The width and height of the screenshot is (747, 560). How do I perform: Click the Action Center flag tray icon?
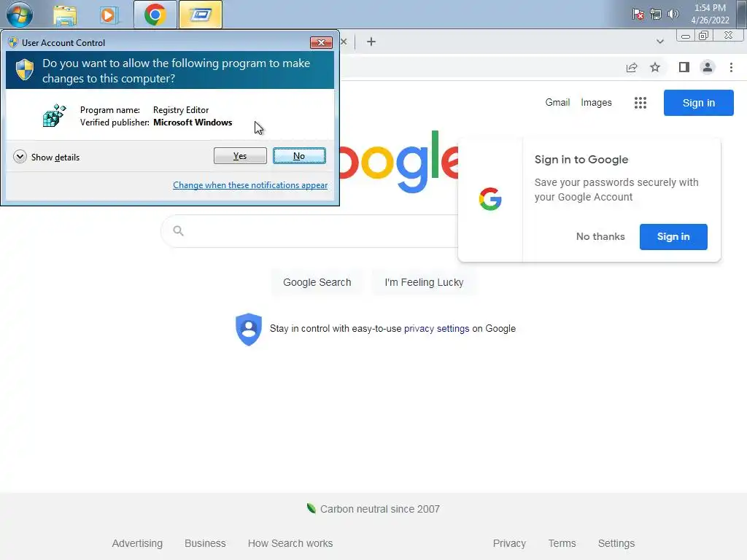[x=638, y=14]
